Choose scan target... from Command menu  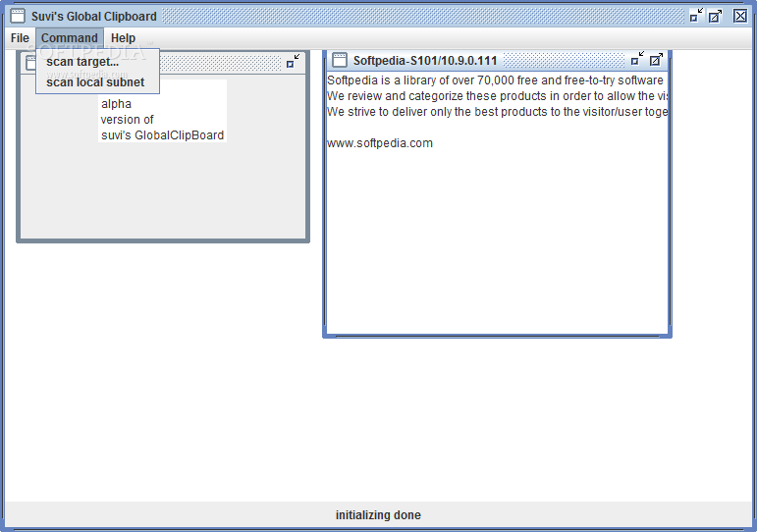coord(97,62)
